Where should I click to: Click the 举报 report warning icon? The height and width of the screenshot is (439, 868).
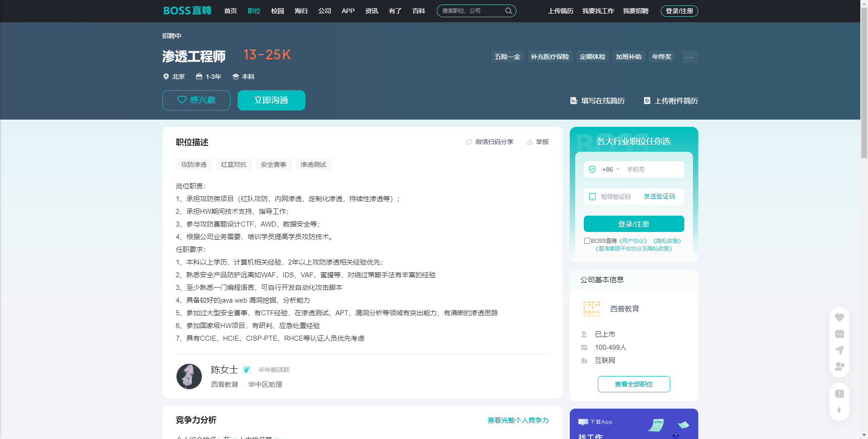pos(529,142)
